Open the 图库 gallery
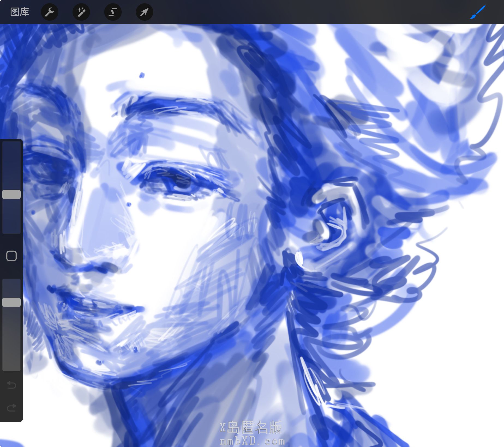Screen dimensions: 504x447 20,12
